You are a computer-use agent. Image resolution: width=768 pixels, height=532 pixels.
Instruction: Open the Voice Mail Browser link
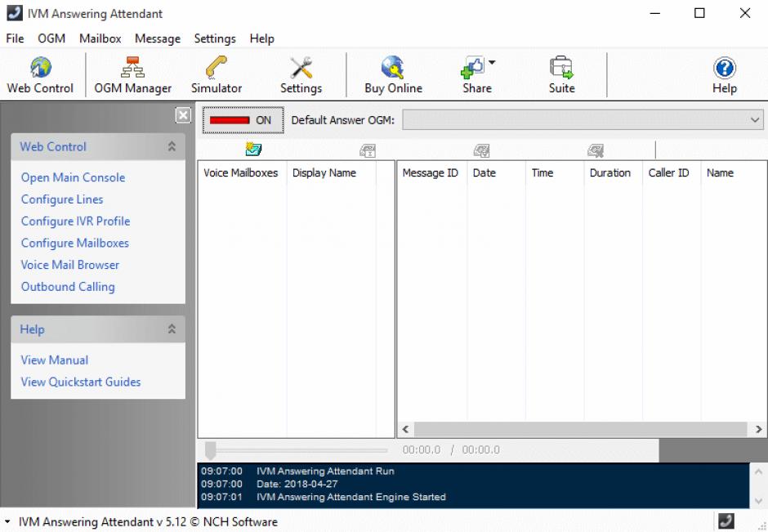click(x=70, y=265)
